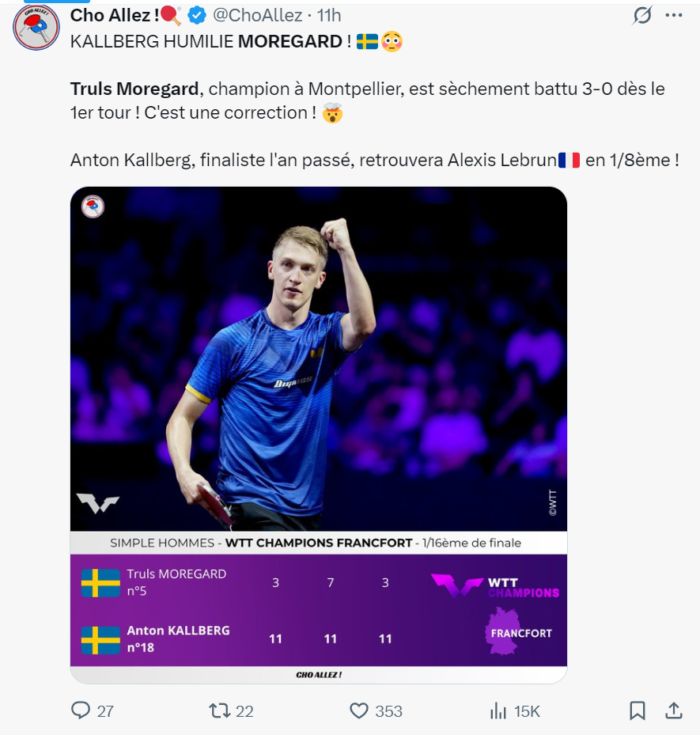Click the "Cho Allez !" display name

(115, 15)
